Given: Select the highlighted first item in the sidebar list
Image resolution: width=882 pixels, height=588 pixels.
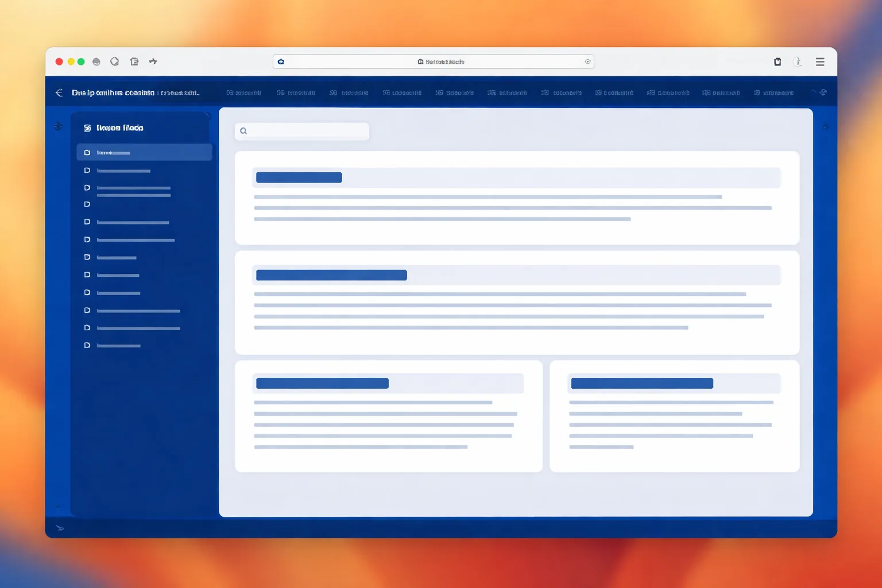Looking at the screenshot, I should [144, 152].
